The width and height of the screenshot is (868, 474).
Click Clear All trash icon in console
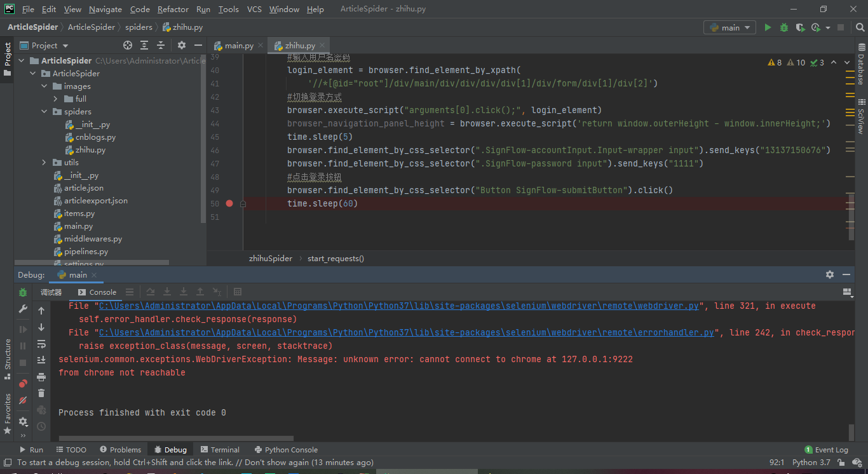tap(41, 393)
